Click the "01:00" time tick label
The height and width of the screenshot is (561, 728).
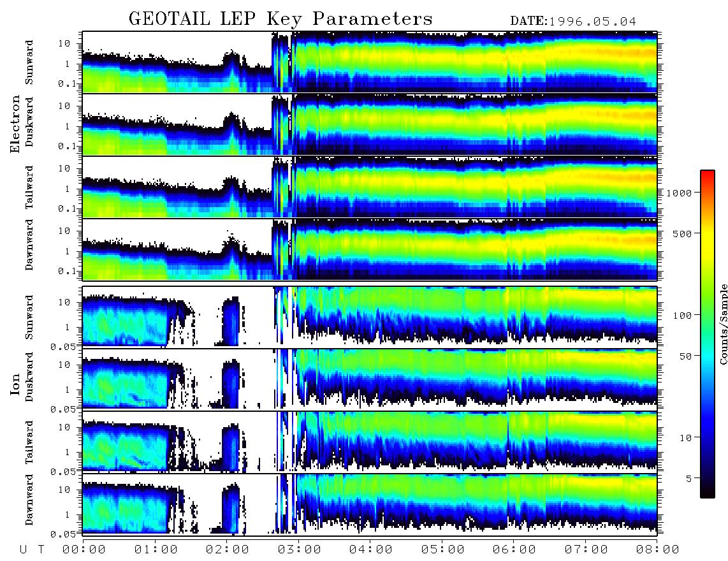pyautogui.click(x=156, y=550)
